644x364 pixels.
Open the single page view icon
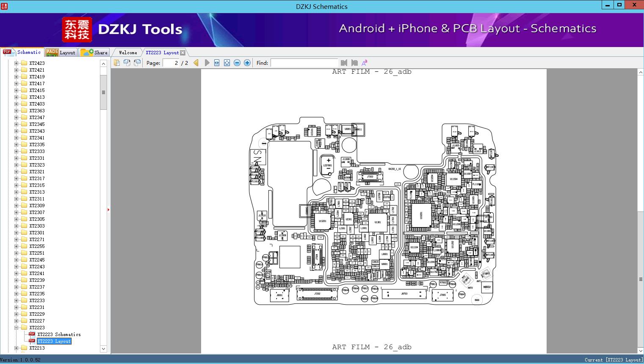coord(117,63)
